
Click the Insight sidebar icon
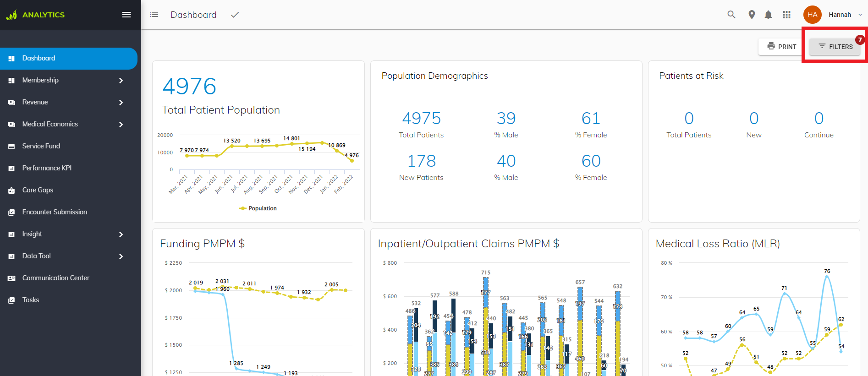(x=11, y=234)
